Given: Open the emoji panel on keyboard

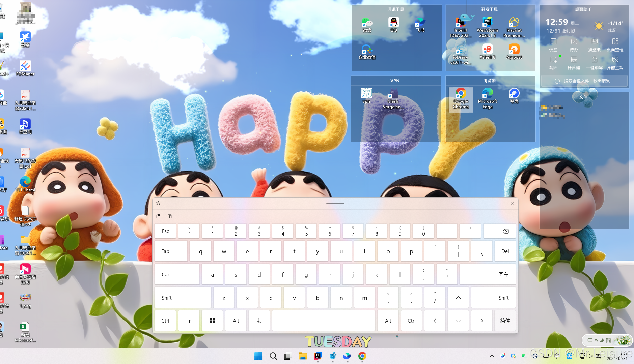Looking at the screenshot, I should tap(159, 216).
